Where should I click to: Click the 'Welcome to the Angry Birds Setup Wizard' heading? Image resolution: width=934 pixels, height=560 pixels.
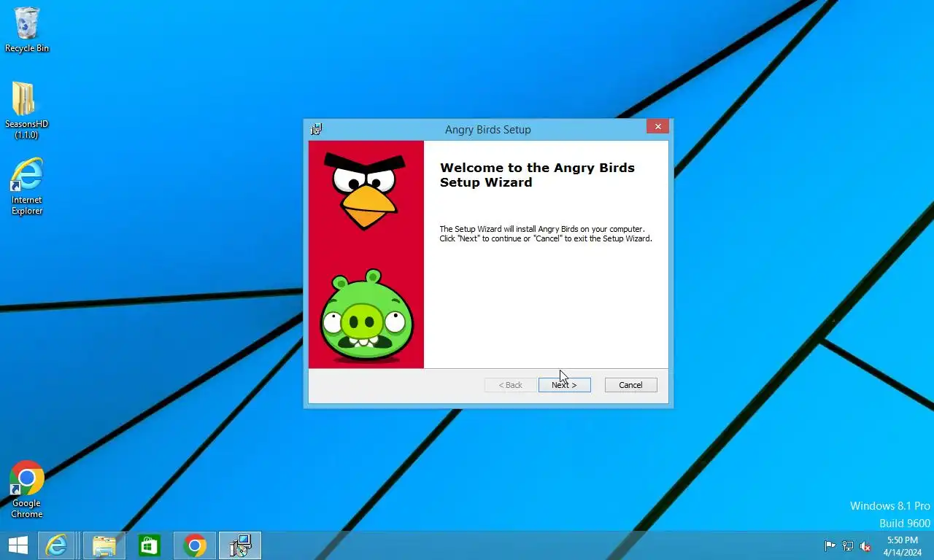[x=537, y=175]
